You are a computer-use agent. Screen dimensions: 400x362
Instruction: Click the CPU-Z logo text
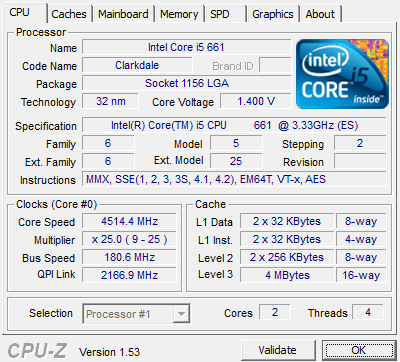pos(37,351)
